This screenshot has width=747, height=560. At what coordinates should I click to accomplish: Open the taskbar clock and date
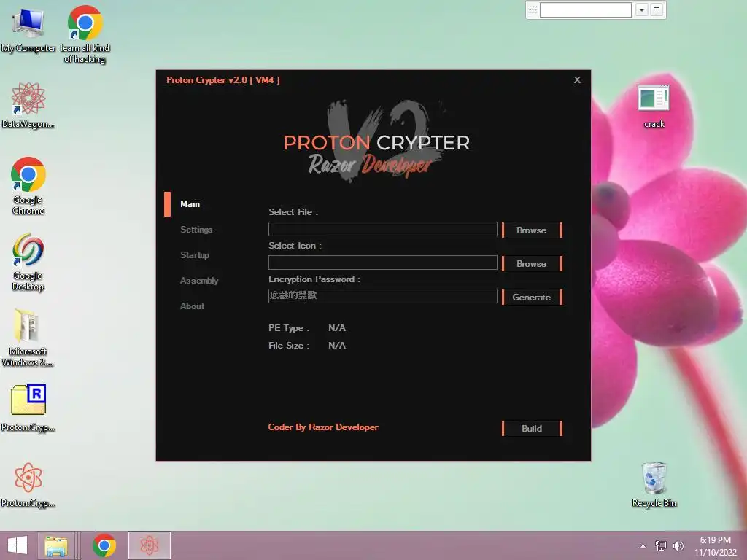[x=715, y=546]
